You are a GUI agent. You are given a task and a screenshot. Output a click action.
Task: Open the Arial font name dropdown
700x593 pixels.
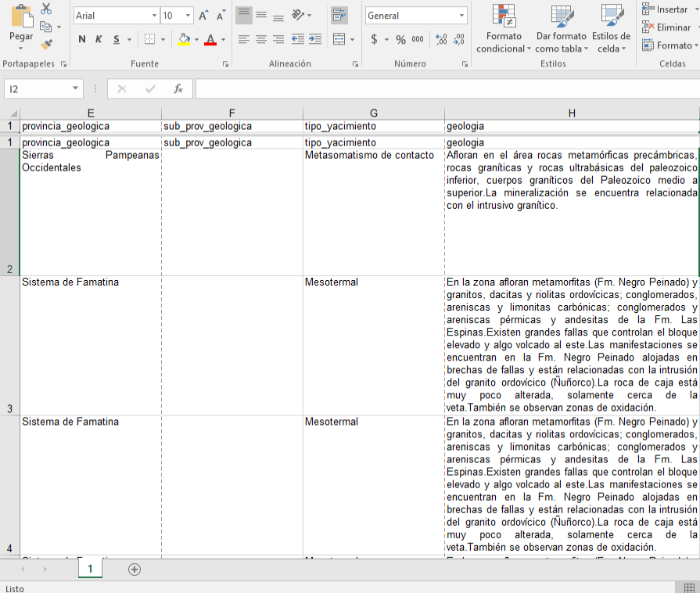(x=154, y=16)
